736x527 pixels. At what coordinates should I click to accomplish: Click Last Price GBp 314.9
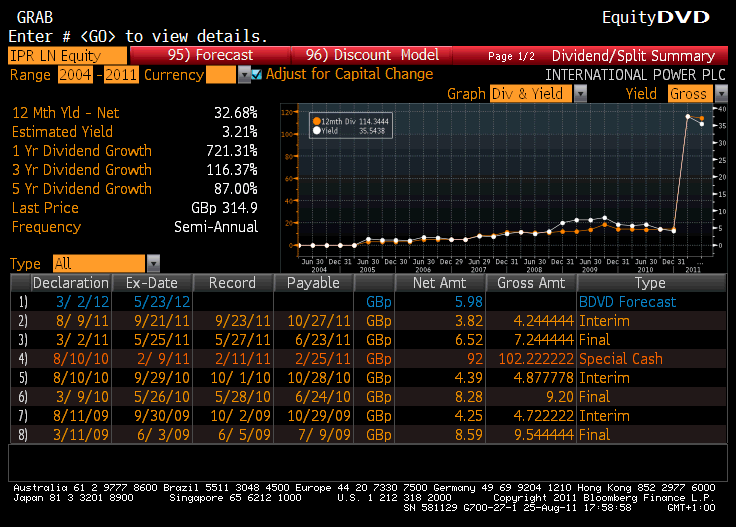pos(224,207)
